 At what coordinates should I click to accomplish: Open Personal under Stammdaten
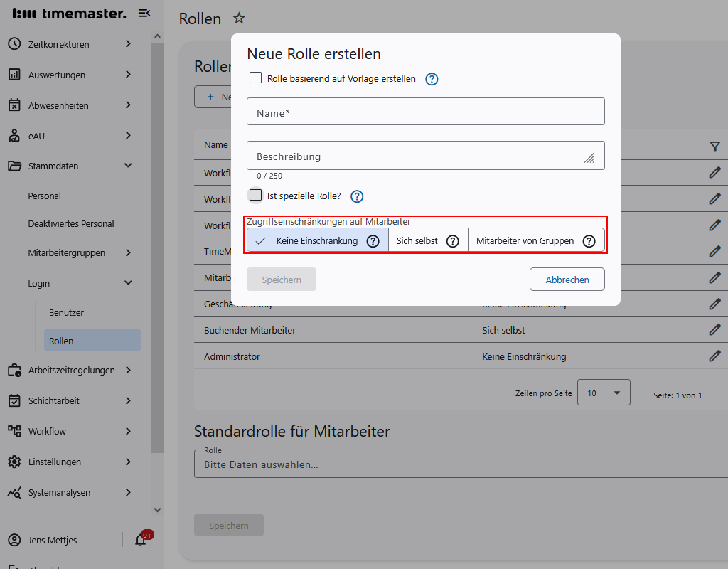tap(45, 196)
